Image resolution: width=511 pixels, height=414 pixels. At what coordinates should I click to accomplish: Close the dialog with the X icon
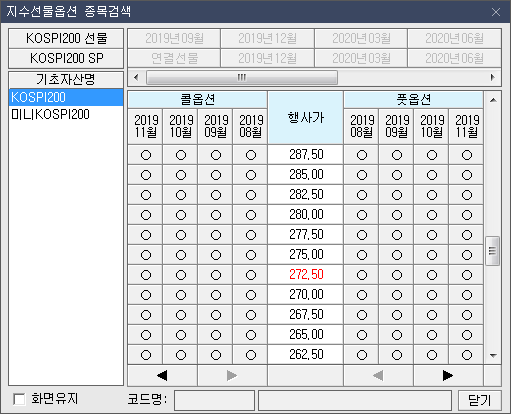[496, 12]
